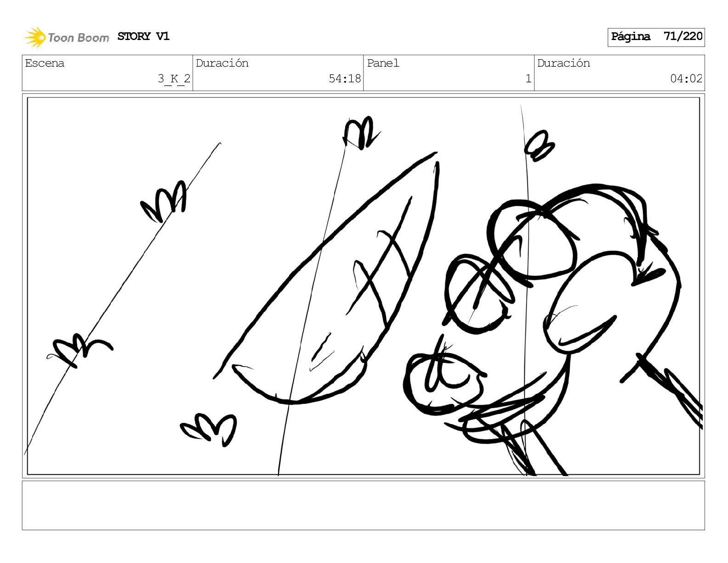Click the storyboard panel sketch thumbnail

[363, 286]
